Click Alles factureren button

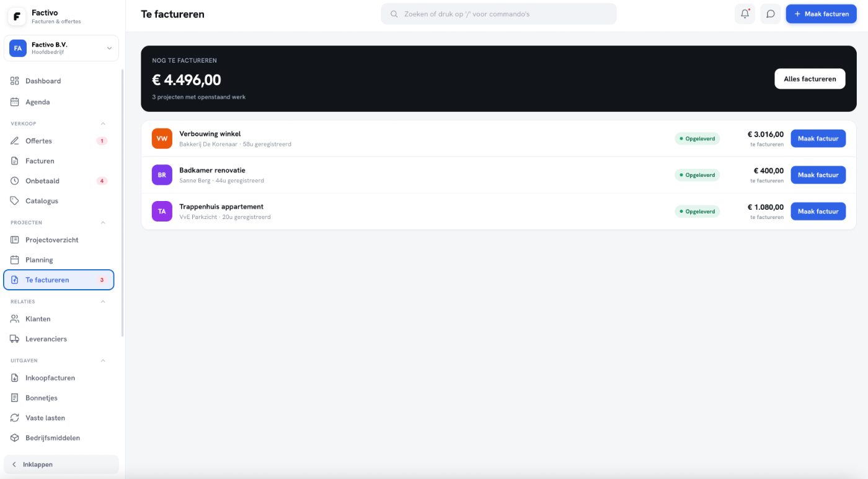810,79
